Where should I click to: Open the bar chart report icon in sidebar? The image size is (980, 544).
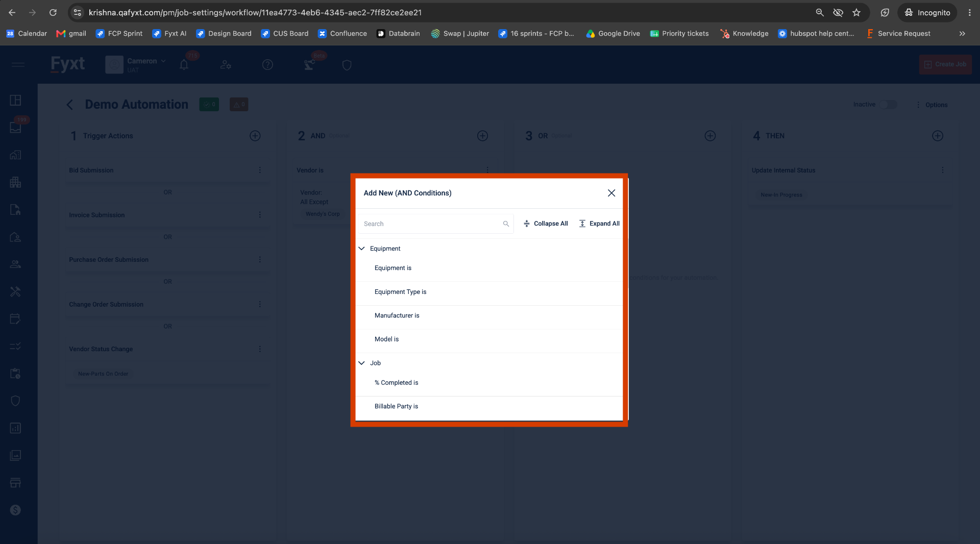15,428
